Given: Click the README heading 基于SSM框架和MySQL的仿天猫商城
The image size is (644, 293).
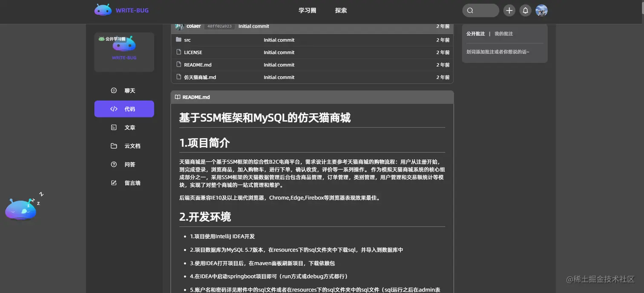Looking at the screenshot, I should (265, 118).
